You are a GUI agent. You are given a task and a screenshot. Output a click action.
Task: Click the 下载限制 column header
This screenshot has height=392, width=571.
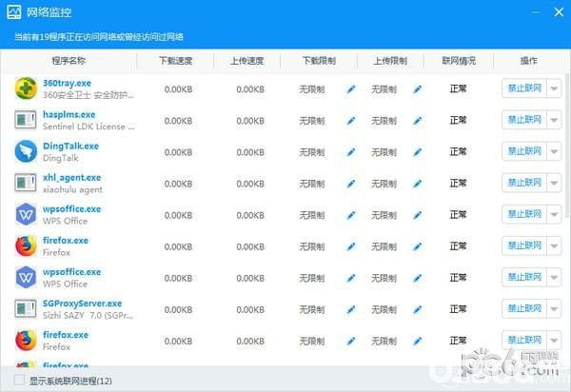click(319, 61)
